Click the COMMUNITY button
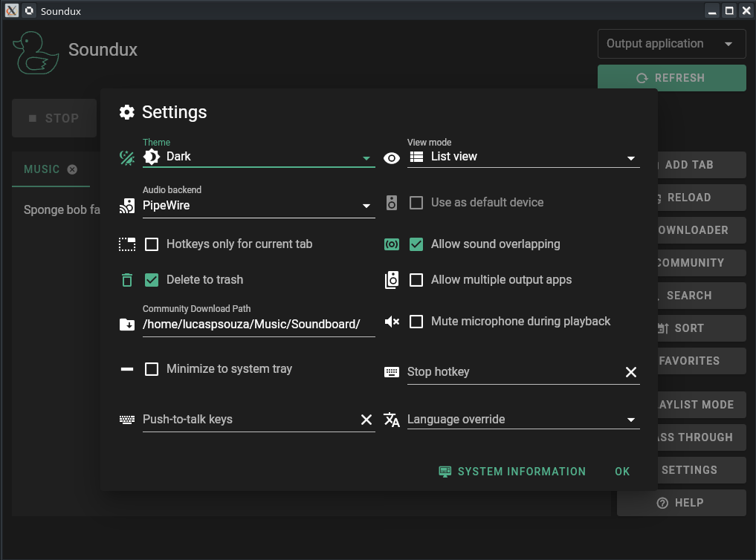This screenshot has height=560, width=756. (702, 263)
